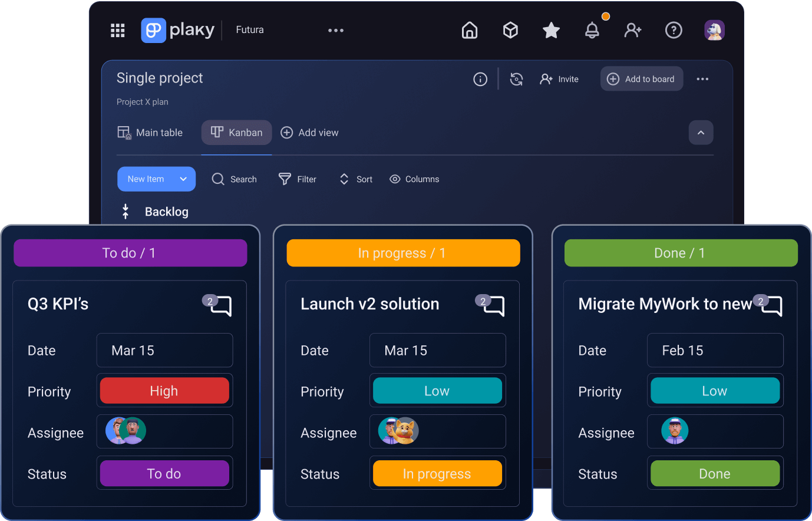Switch to the Main table view
812x521 pixels.
coord(150,133)
